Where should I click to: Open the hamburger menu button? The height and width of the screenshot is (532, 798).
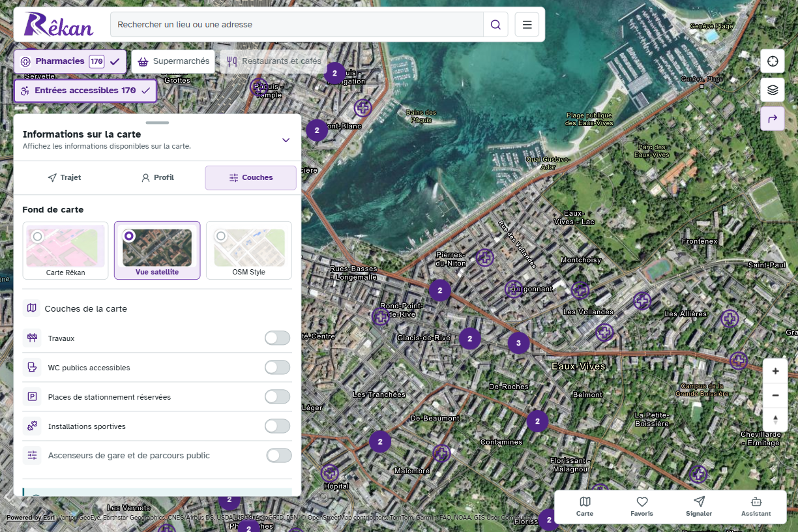(x=527, y=25)
